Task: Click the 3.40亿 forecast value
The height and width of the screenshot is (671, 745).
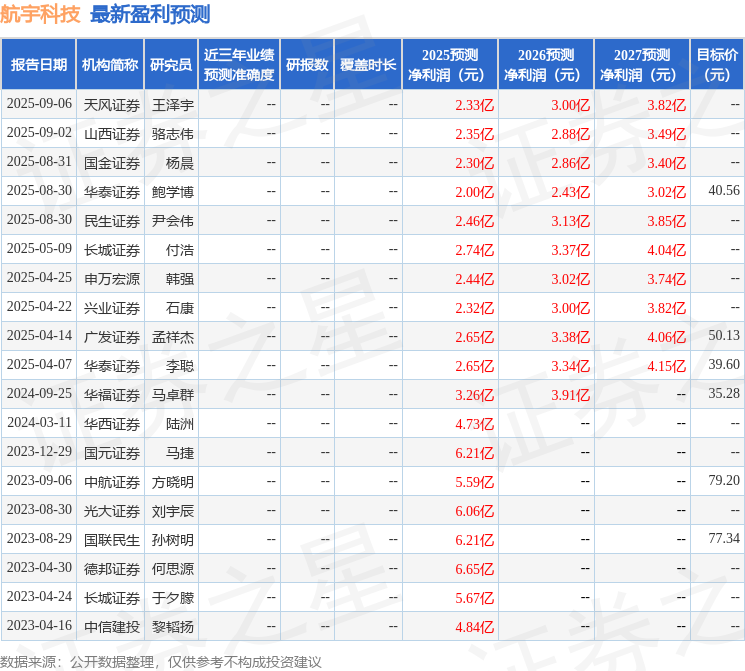Action: click(667, 163)
